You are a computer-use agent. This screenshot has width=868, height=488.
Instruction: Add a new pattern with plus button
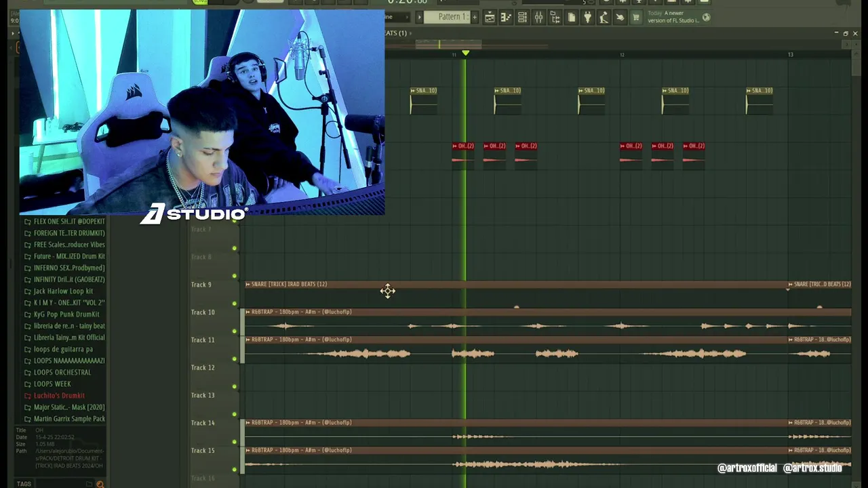474,17
